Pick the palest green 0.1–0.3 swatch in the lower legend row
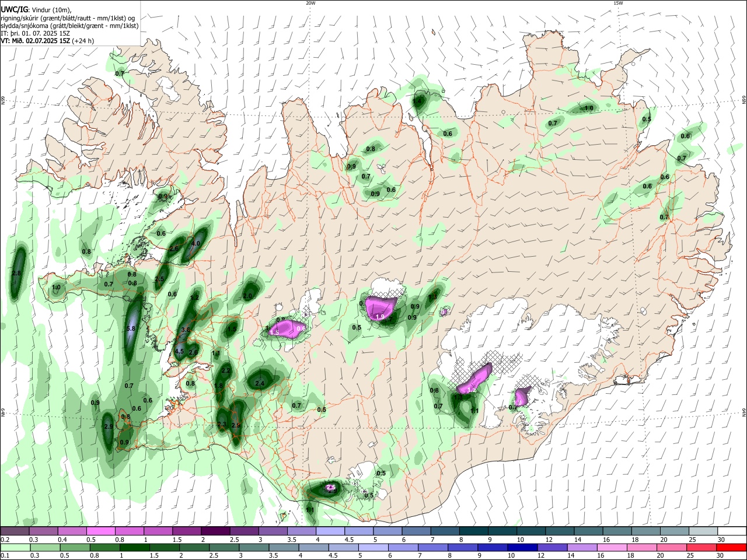 (15, 547)
